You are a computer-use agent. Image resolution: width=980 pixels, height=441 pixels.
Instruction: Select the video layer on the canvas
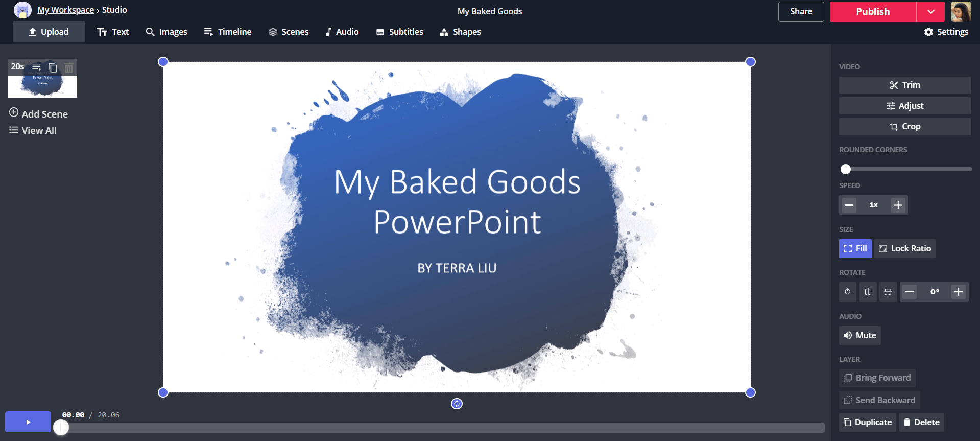point(457,227)
